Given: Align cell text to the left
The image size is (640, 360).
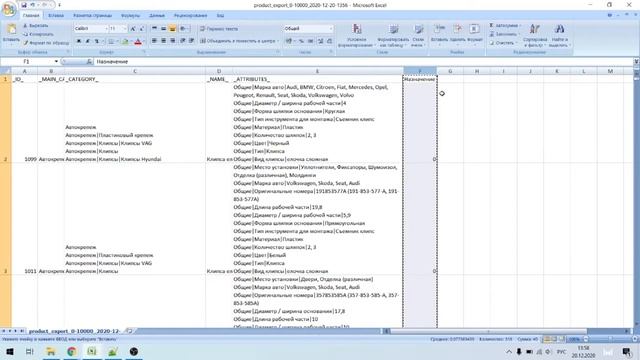Looking at the screenshot, I should coord(154,41).
